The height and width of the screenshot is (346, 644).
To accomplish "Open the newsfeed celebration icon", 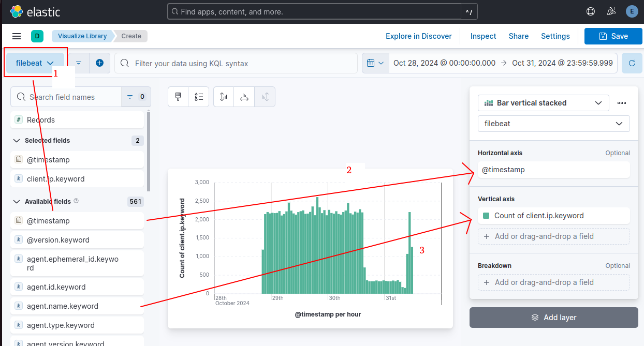I will pyautogui.click(x=611, y=11).
